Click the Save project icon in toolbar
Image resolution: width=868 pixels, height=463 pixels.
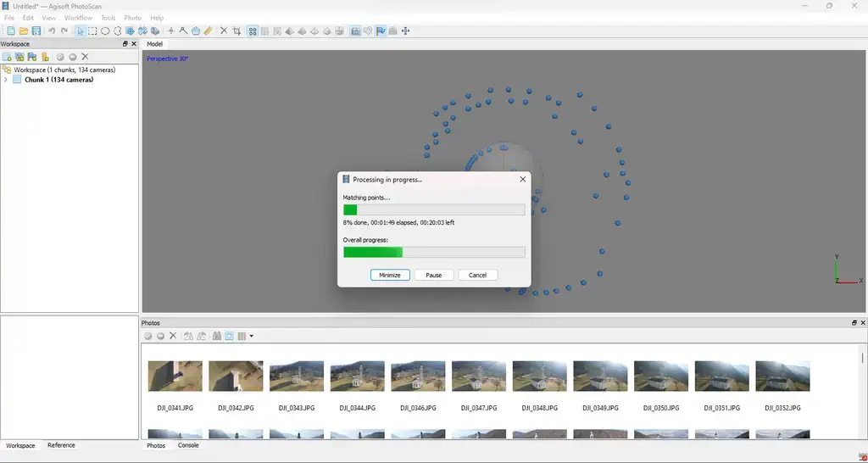(x=36, y=31)
